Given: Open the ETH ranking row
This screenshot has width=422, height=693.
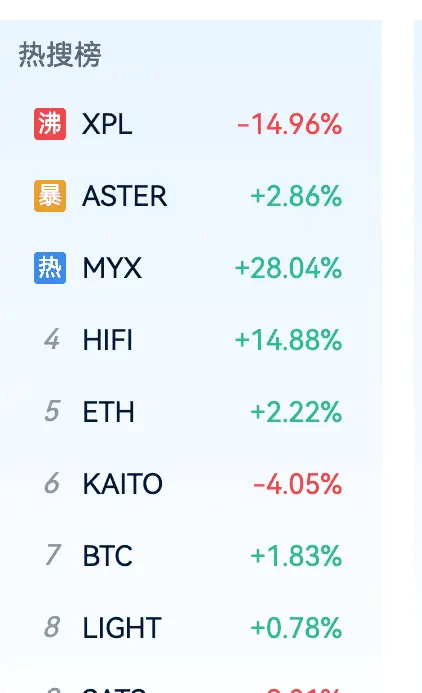Looking at the screenshot, I should (188, 411).
